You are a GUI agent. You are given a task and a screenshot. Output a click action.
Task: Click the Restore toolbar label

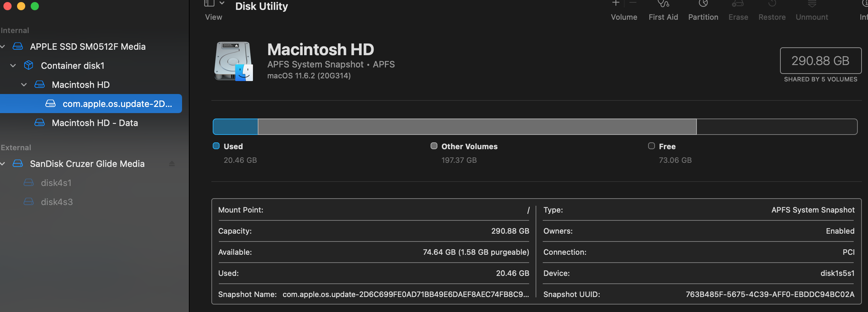772,17
